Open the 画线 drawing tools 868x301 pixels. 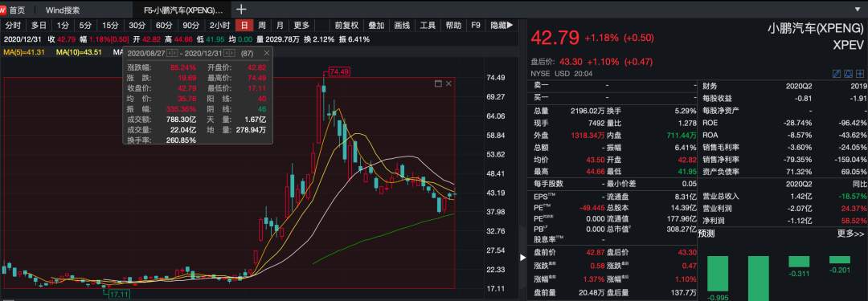pos(402,26)
